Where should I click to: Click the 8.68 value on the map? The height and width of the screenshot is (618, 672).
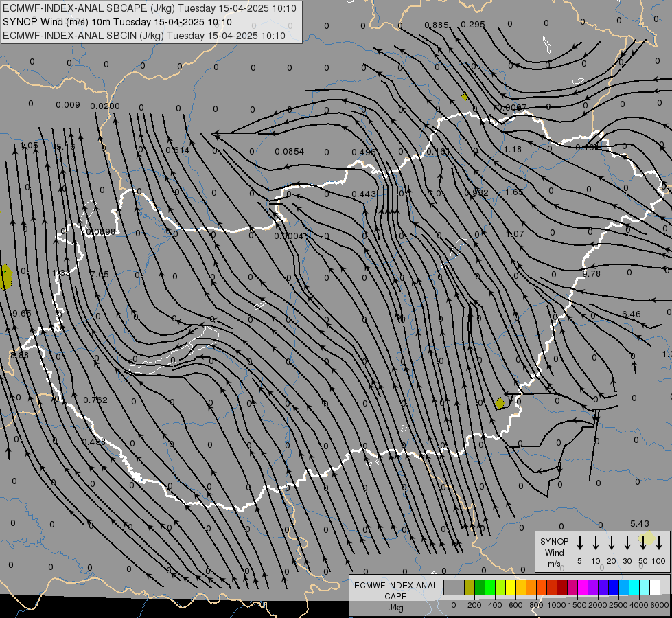coord(19,356)
